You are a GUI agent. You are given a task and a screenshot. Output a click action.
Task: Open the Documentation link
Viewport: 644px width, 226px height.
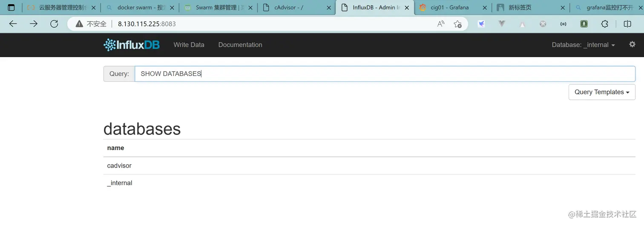click(x=240, y=45)
